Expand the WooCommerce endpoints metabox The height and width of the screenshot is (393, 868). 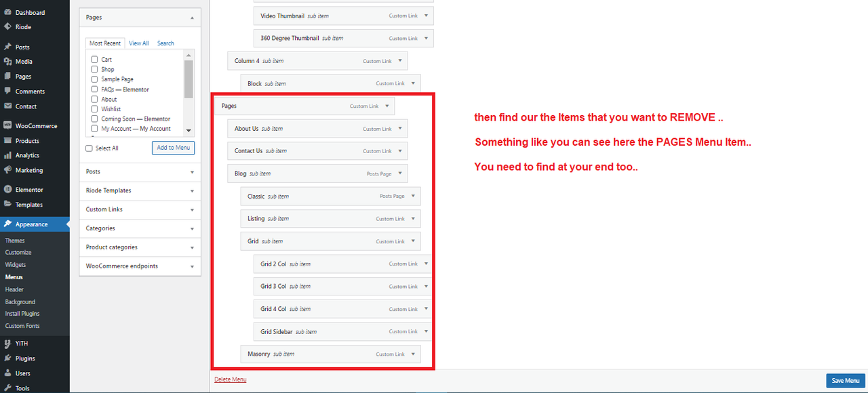[192, 266]
